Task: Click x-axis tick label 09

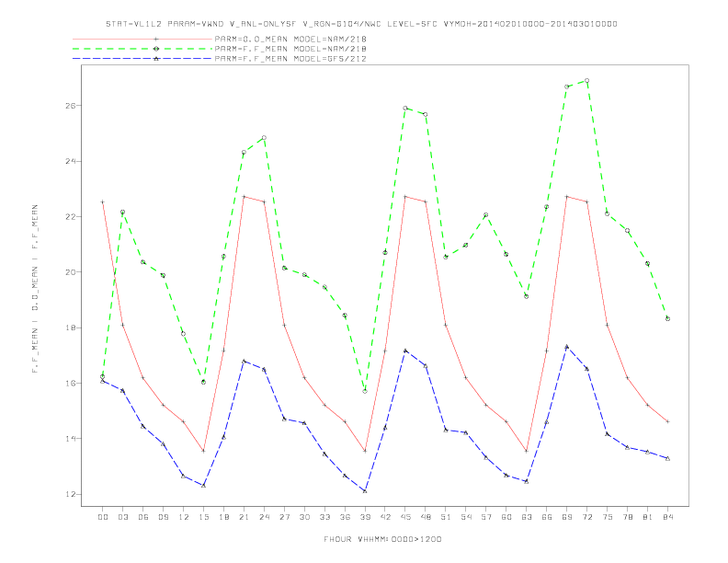Action: pos(163,517)
